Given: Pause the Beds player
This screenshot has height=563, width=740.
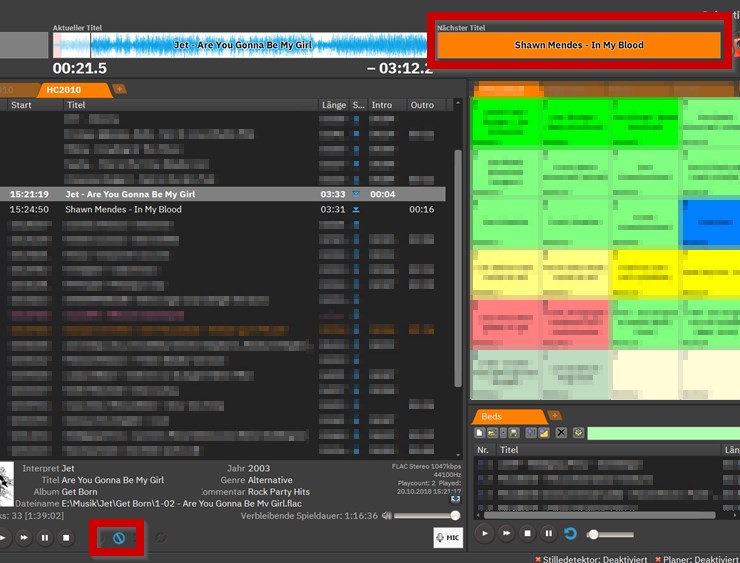Looking at the screenshot, I should pyautogui.click(x=549, y=534).
